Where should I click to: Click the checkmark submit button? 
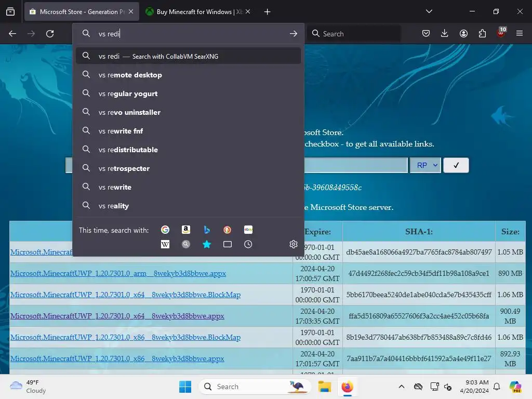pos(456,165)
